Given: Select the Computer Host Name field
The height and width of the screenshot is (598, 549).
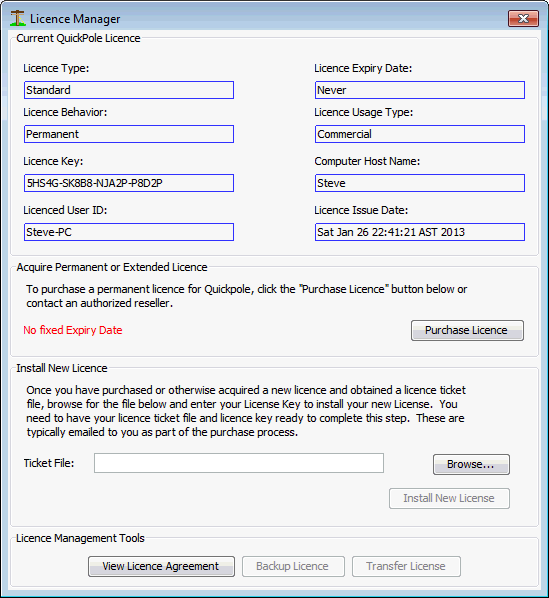Looking at the screenshot, I should 420,183.
